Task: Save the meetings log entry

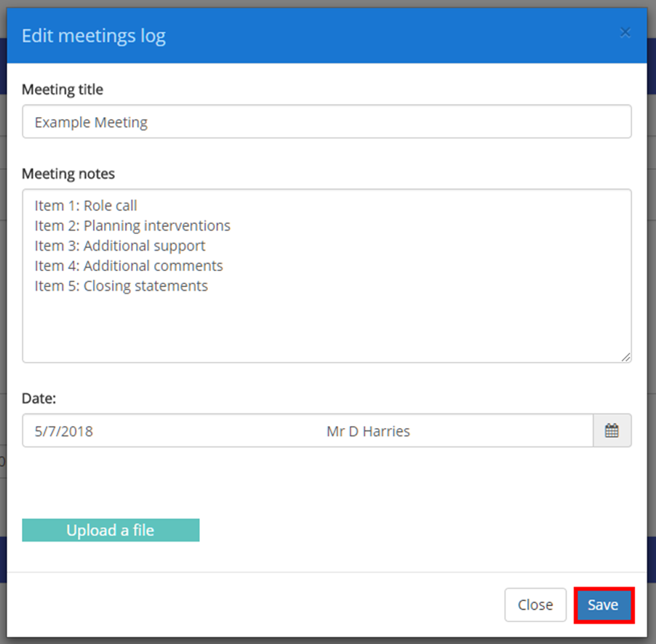Action: 604,604
